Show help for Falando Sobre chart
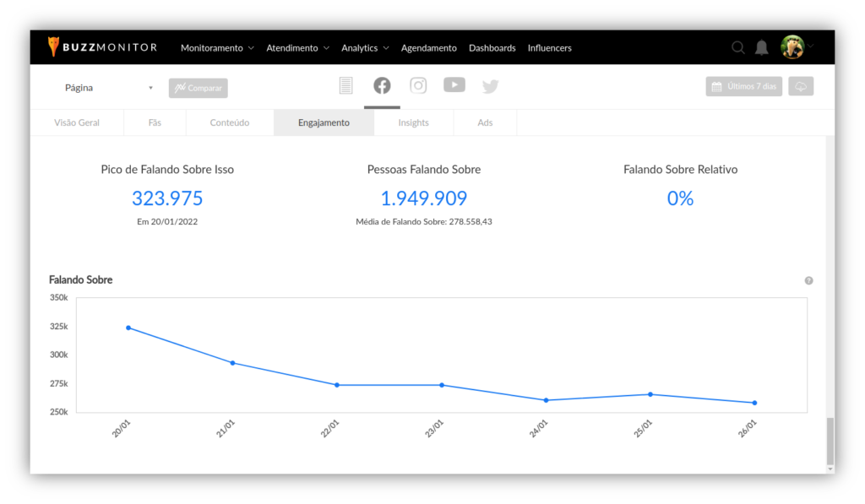 point(808,280)
